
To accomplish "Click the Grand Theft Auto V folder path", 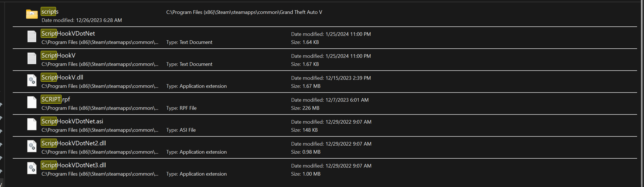I will (244, 12).
